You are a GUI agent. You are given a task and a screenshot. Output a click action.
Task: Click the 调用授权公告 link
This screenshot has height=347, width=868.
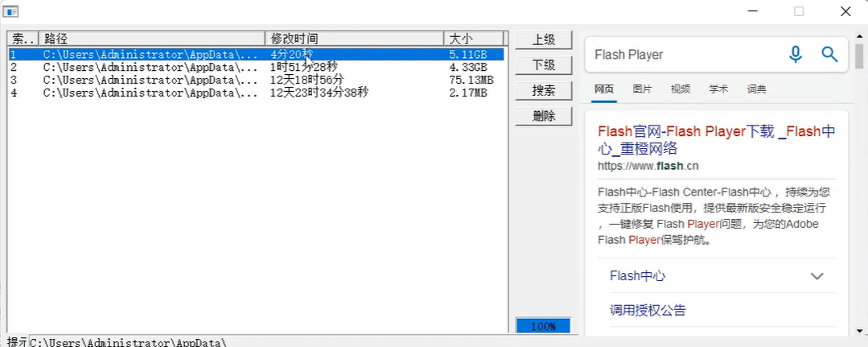click(648, 310)
